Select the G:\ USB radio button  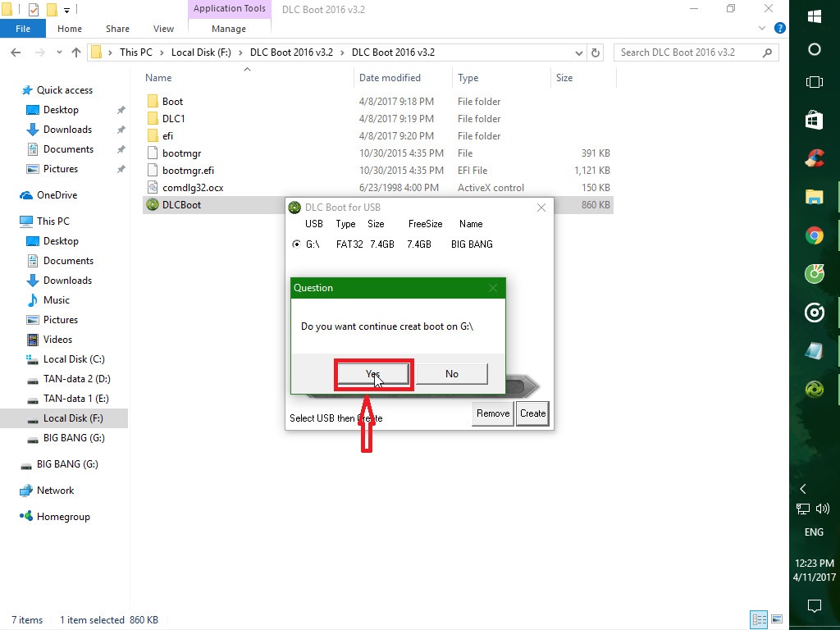[x=296, y=244]
